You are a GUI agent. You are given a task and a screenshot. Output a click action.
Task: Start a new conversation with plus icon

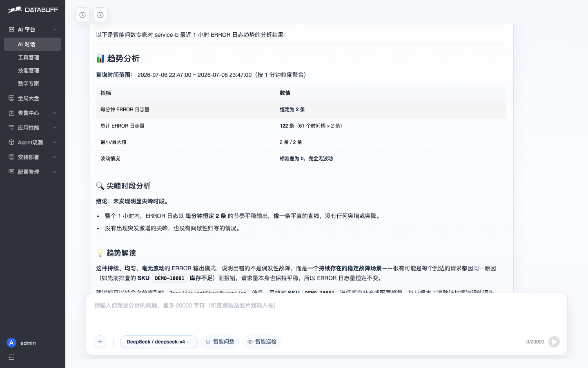click(x=100, y=15)
